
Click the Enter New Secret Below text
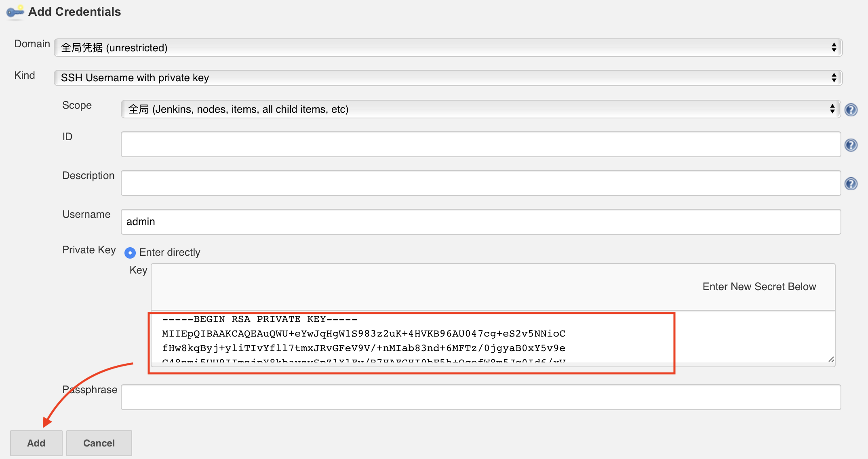pyautogui.click(x=759, y=286)
